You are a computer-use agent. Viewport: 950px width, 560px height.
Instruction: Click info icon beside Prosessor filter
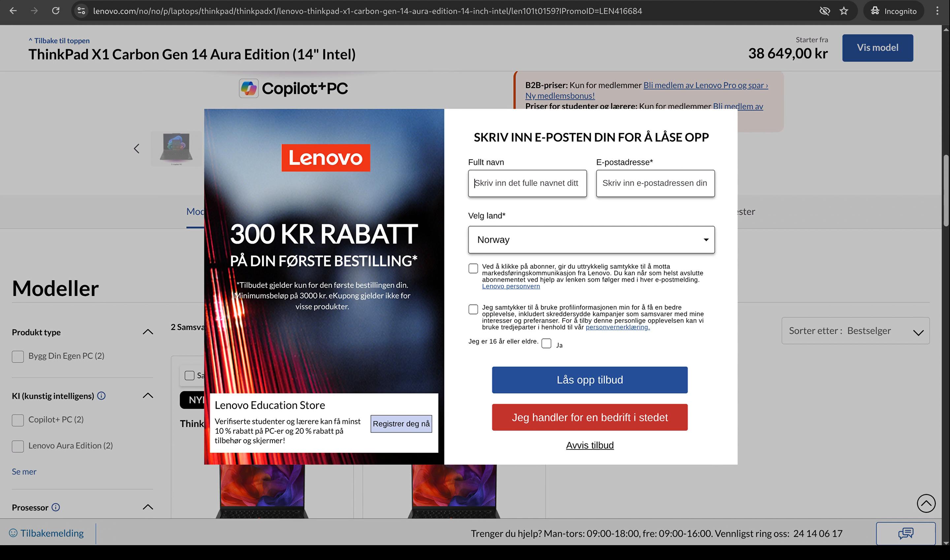(x=55, y=507)
